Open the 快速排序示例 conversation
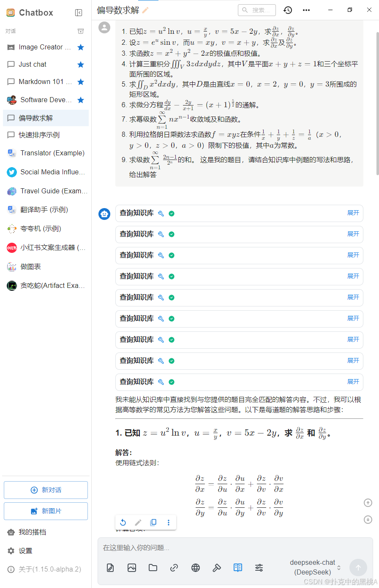Image resolution: width=379 pixels, height=588 pixels. coord(46,135)
